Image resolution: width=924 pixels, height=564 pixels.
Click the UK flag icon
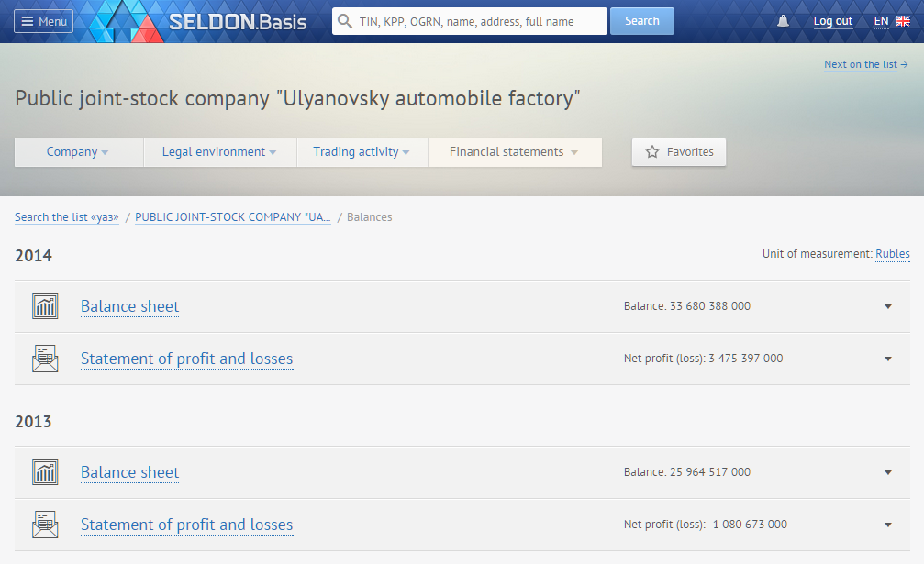pyautogui.click(x=903, y=21)
